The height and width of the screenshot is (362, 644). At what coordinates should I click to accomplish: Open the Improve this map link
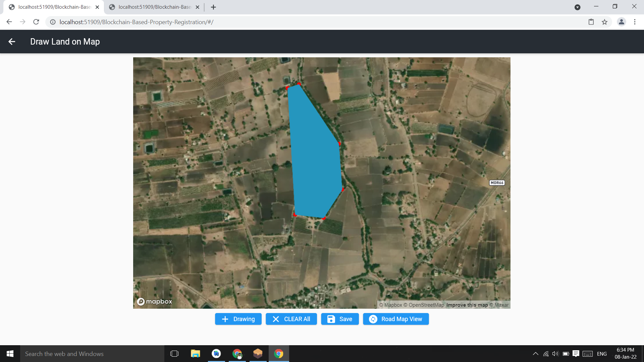467,305
